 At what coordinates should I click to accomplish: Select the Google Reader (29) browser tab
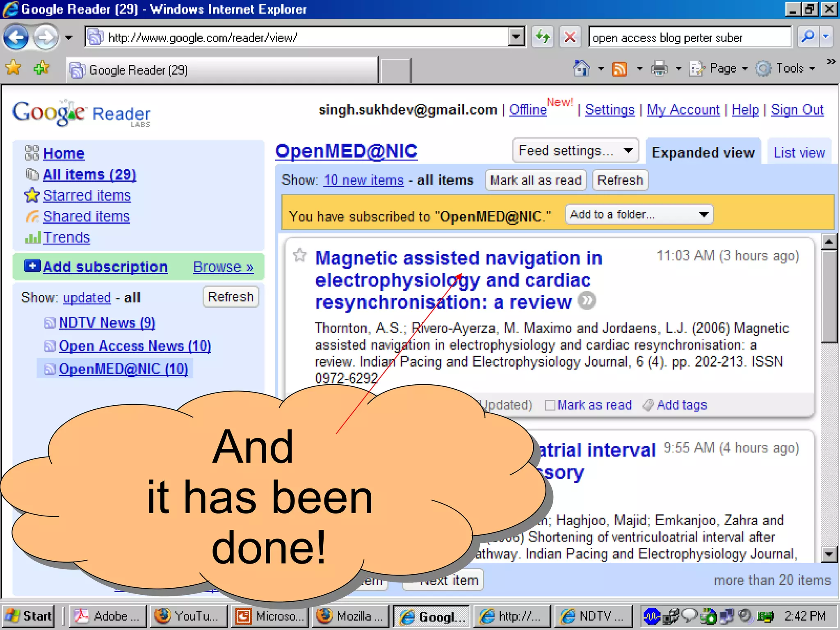222,70
